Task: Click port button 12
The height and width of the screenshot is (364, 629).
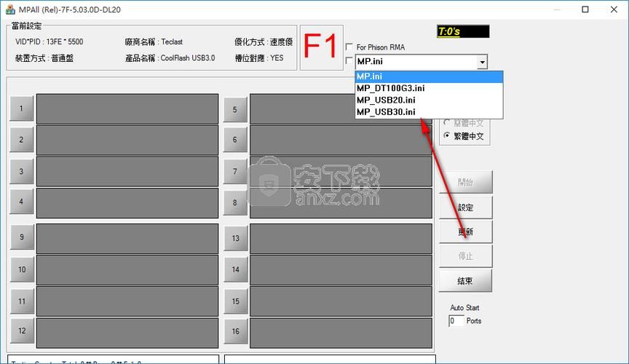Action: 22,331
